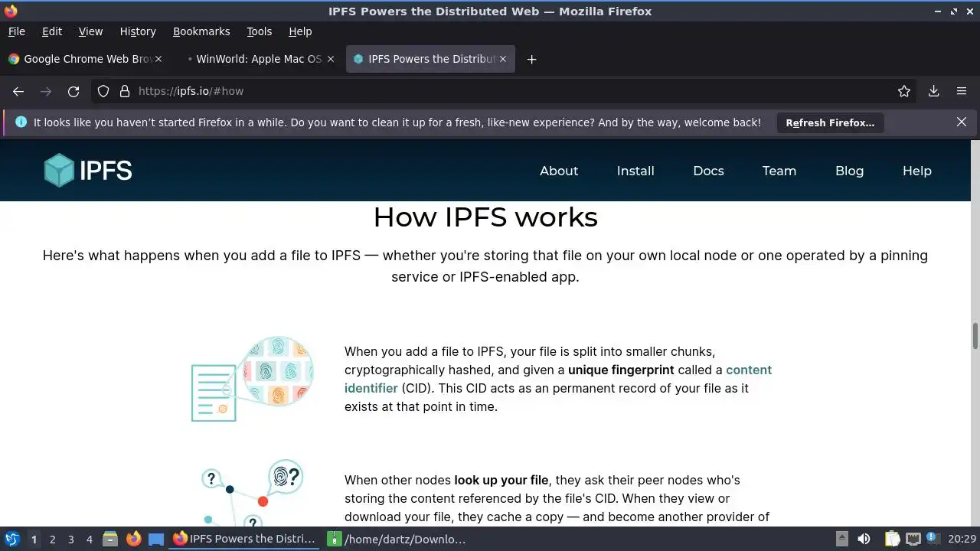Click the site security padlock icon
Image resolution: width=980 pixels, height=551 pixels.
[125, 91]
